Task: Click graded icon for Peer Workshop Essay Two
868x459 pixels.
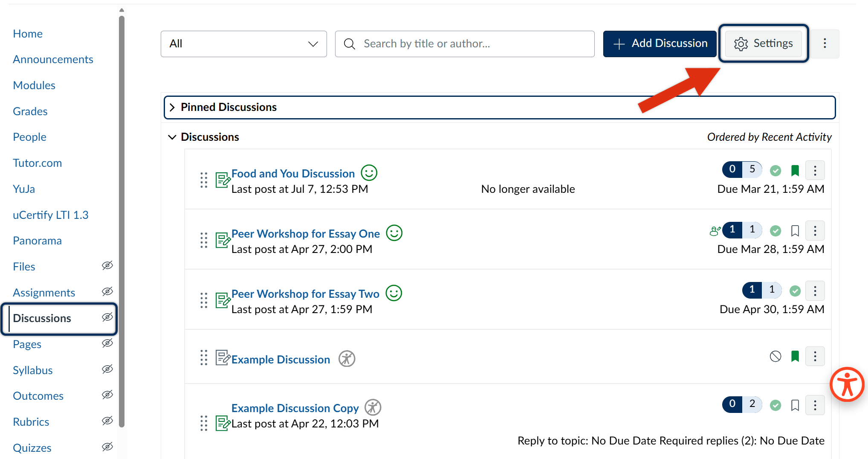Action: point(223,300)
